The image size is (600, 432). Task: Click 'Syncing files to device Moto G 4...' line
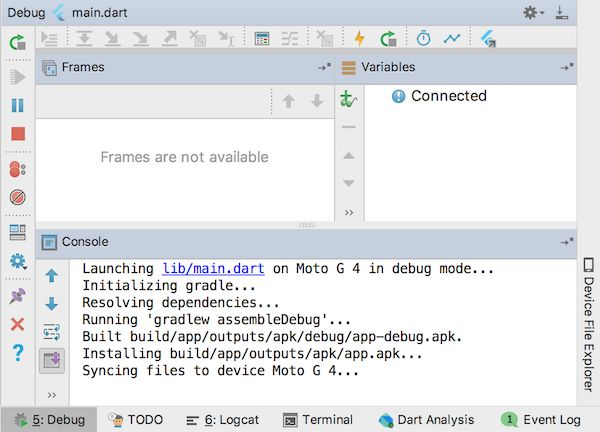point(220,371)
